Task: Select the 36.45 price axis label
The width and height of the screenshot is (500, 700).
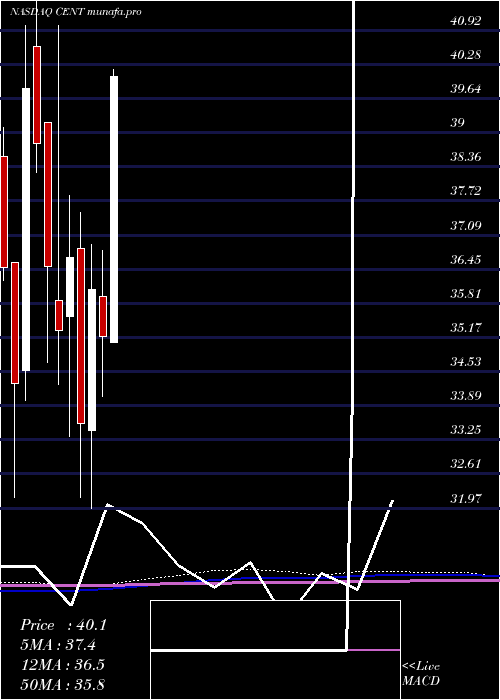Action: pyautogui.click(x=466, y=259)
